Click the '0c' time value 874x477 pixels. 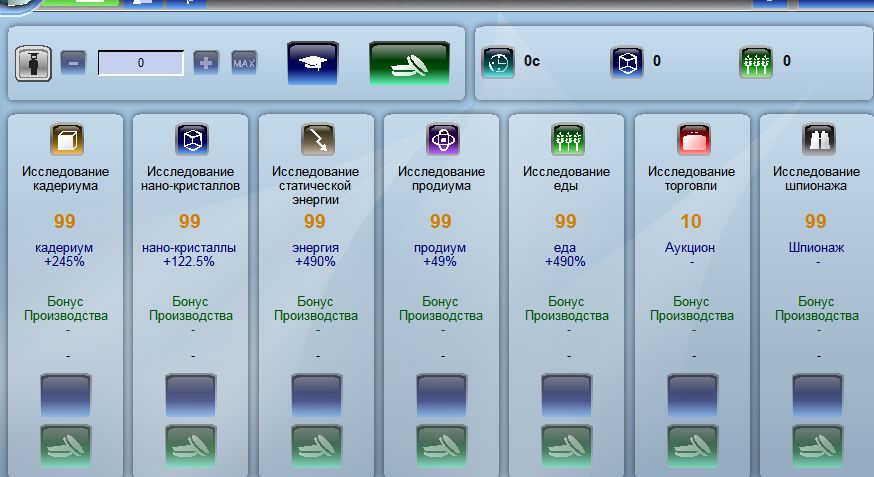click(532, 61)
